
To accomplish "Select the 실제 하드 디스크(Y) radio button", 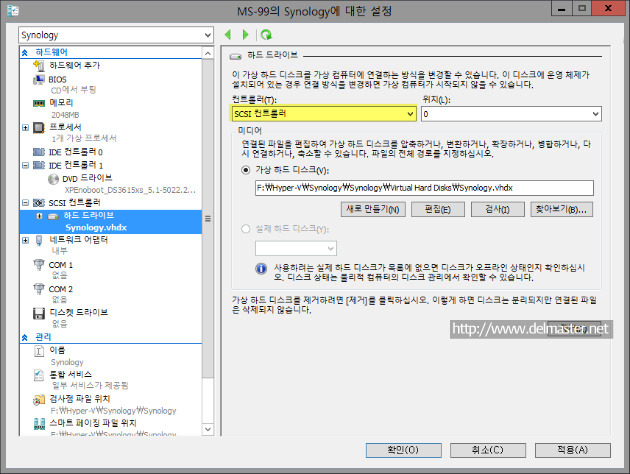I will [245, 229].
